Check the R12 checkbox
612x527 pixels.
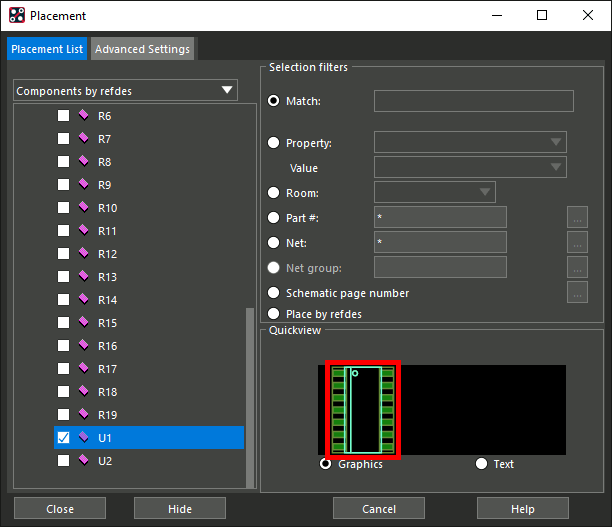63,254
